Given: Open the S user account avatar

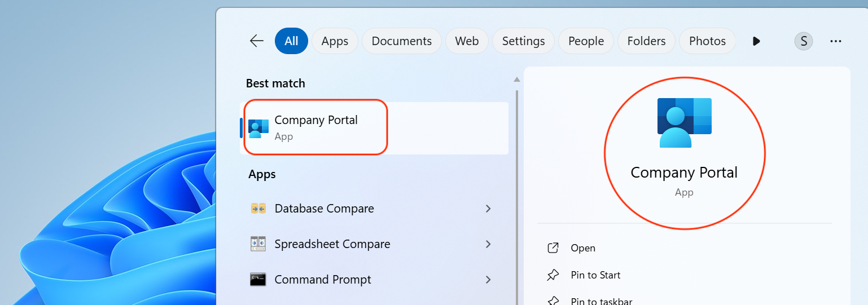Looking at the screenshot, I should pos(804,41).
